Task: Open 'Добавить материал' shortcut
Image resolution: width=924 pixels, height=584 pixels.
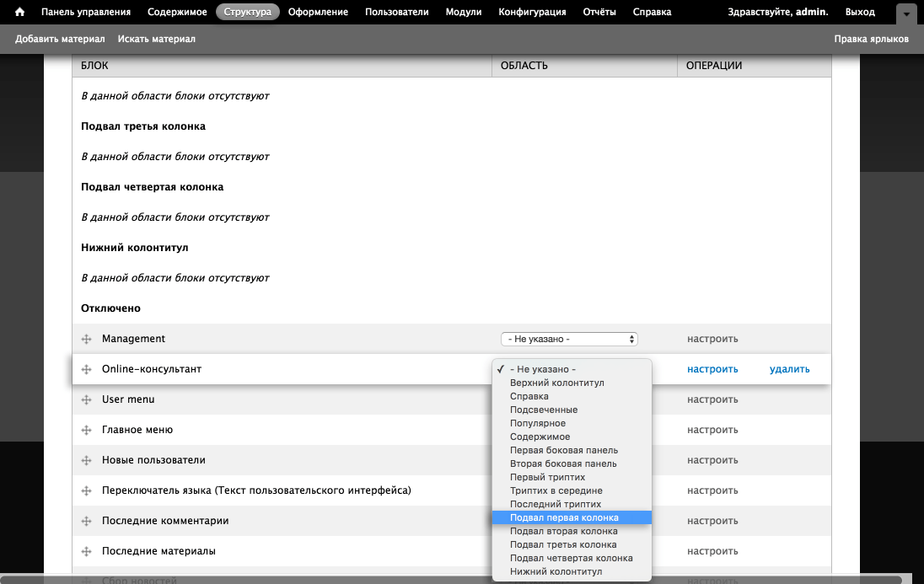Action: (60, 39)
